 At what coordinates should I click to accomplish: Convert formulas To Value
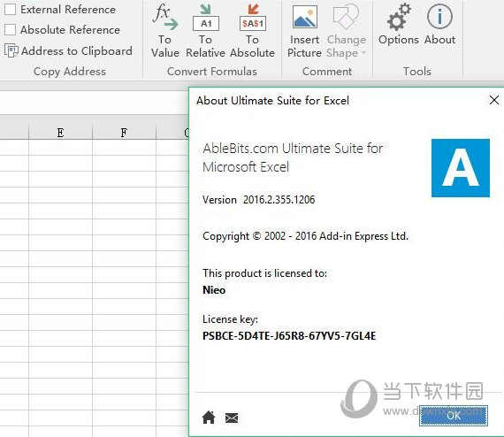(164, 31)
